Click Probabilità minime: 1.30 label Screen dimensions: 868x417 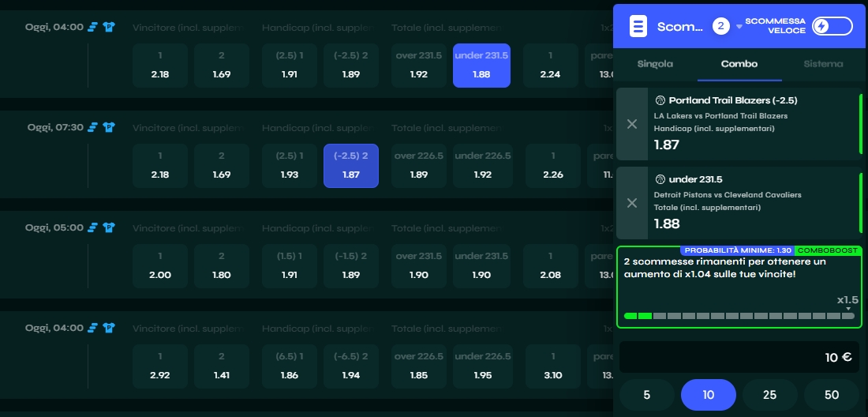point(738,250)
